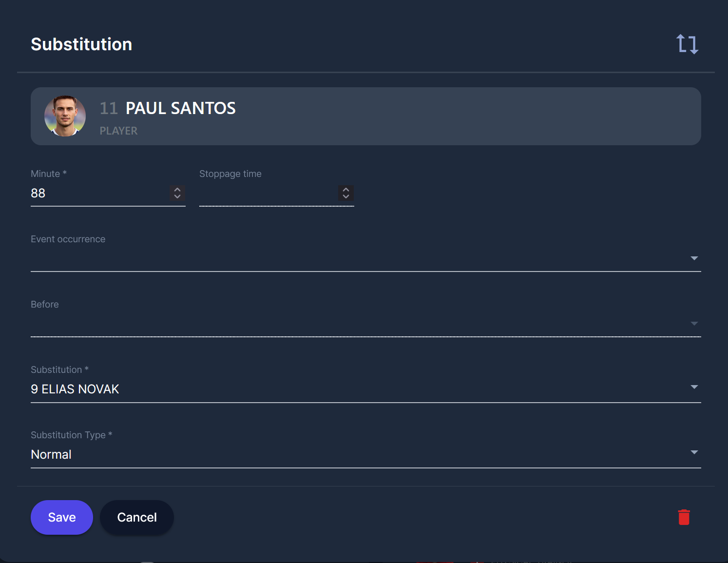Image resolution: width=728 pixels, height=563 pixels.
Task: Save the substitution event
Action: tap(62, 517)
